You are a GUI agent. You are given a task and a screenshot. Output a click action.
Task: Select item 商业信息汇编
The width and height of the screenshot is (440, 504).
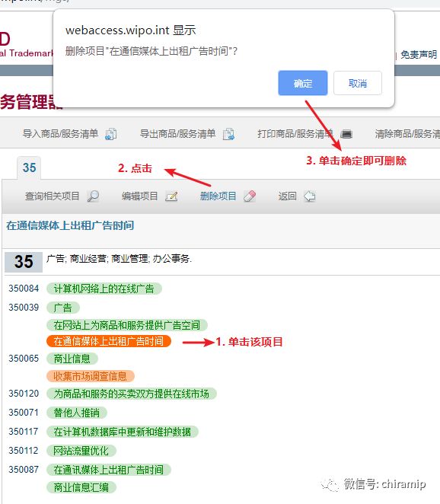(81, 487)
